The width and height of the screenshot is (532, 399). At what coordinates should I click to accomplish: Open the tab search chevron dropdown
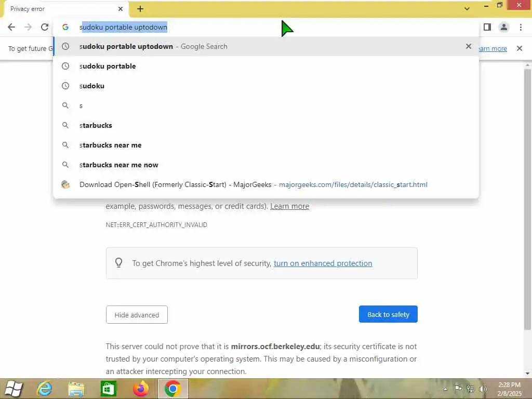pyautogui.click(x=467, y=9)
